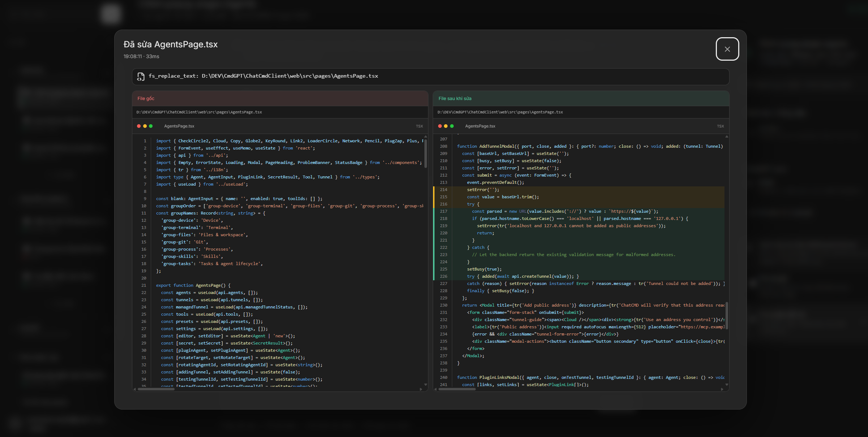Click the vertical scrollbar thumb in original pane
The width and height of the screenshot is (868, 437).
(426, 153)
